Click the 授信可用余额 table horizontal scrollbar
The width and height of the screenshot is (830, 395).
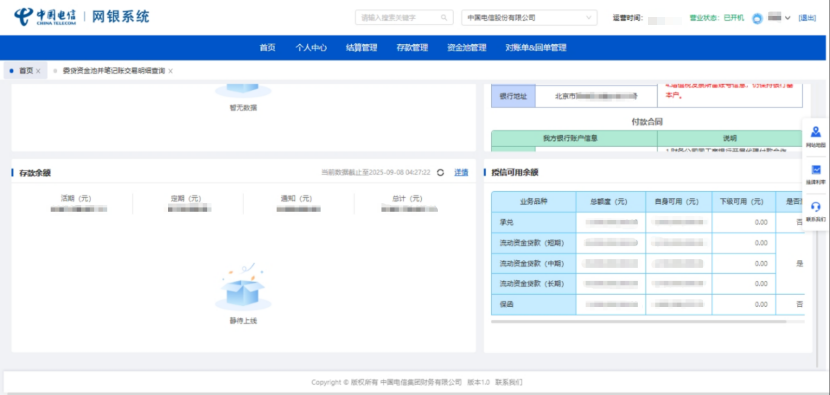click(x=639, y=321)
